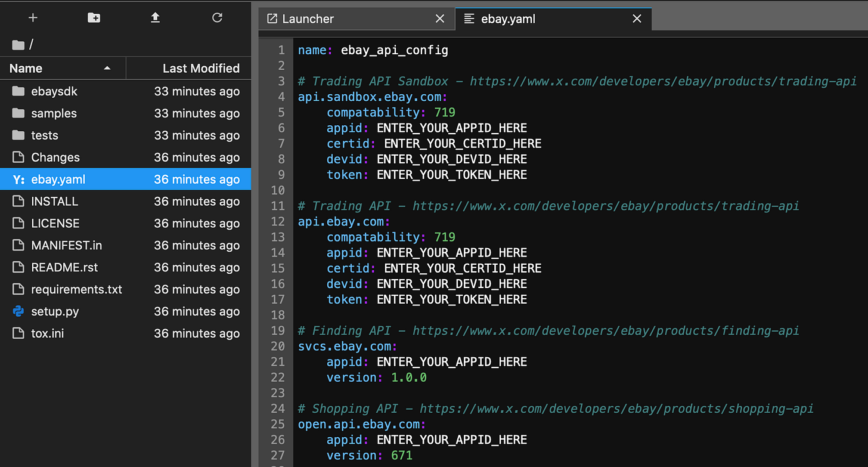
Task: Click the Upload Files icon
Action: (x=155, y=17)
